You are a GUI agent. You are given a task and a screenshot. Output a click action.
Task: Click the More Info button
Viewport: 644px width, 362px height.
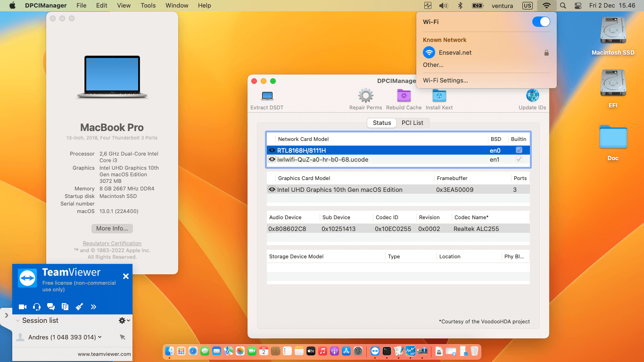point(112,228)
